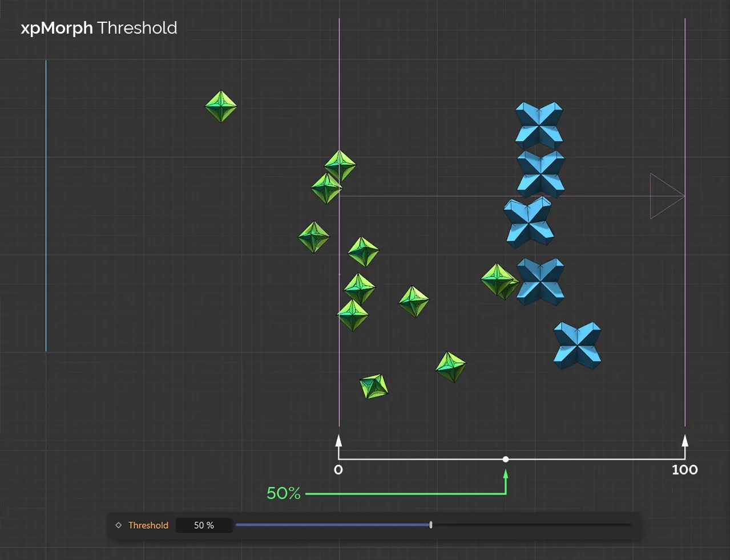Screen dimensions: 730x560
Task: Select the topmost blue X-shaped morphed particle
Action: (539, 125)
